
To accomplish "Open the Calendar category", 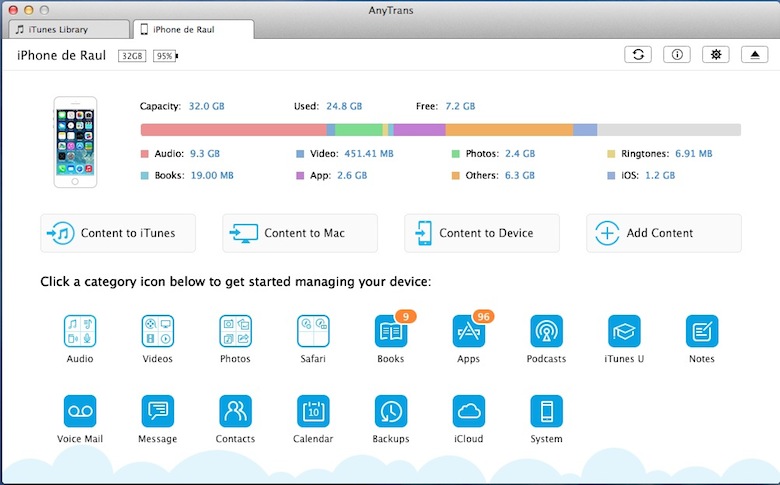I will pos(313,411).
